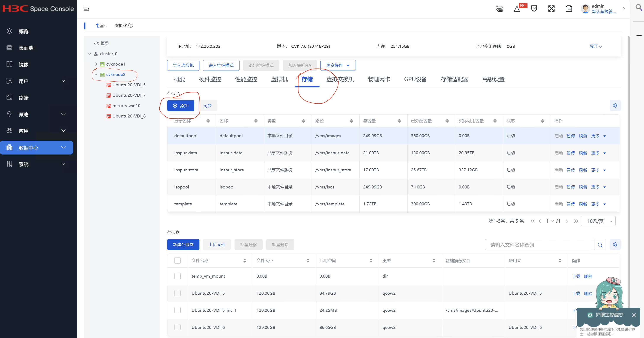This screenshot has height=338, width=644.
Task: Tick the Ubuntu20-VDI_5 volume checkbox
Action: click(177, 293)
